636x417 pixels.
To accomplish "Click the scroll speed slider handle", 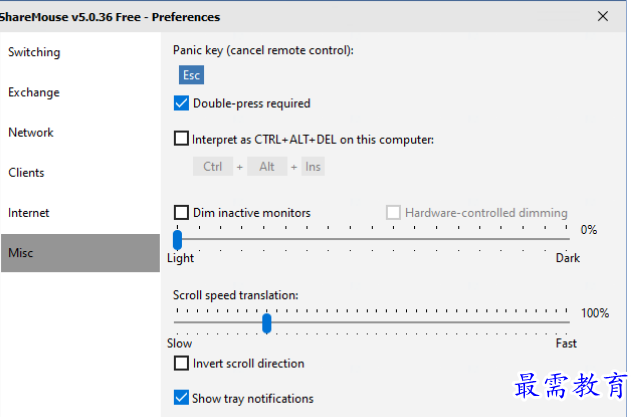I will pyautogui.click(x=266, y=323).
